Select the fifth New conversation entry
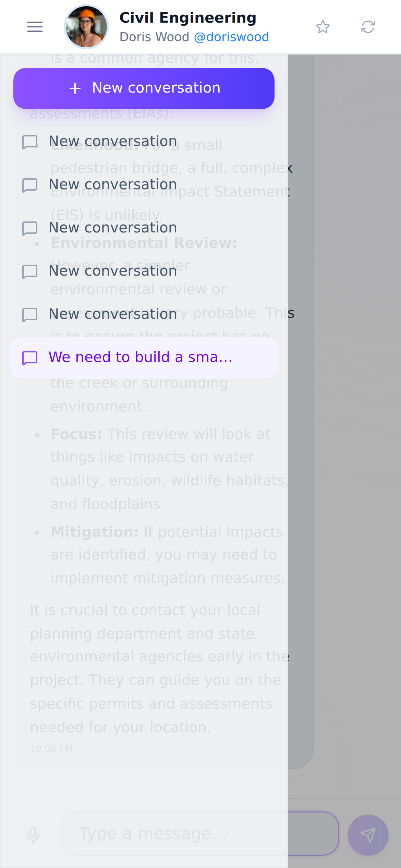The image size is (401, 868). (144, 315)
